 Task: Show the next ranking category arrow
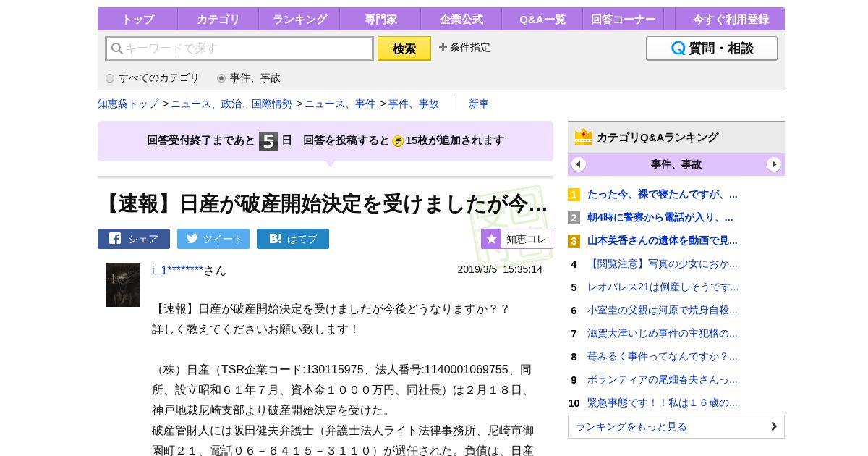click(774, 164)
